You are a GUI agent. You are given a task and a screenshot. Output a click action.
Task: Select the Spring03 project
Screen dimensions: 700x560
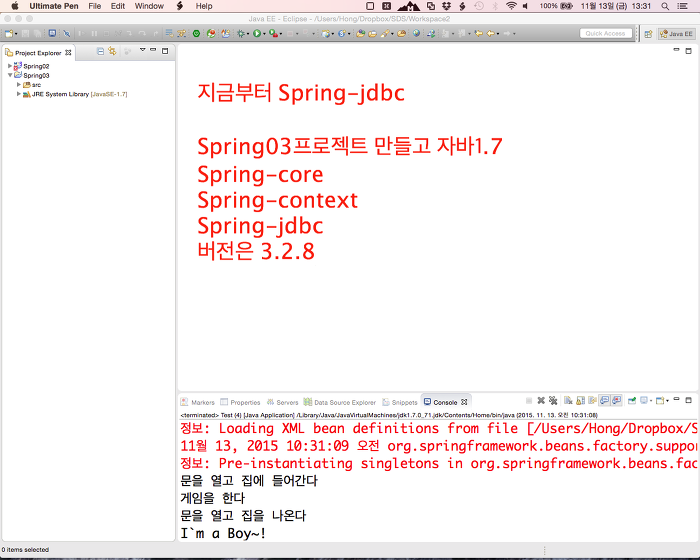(x=36, y=75)
